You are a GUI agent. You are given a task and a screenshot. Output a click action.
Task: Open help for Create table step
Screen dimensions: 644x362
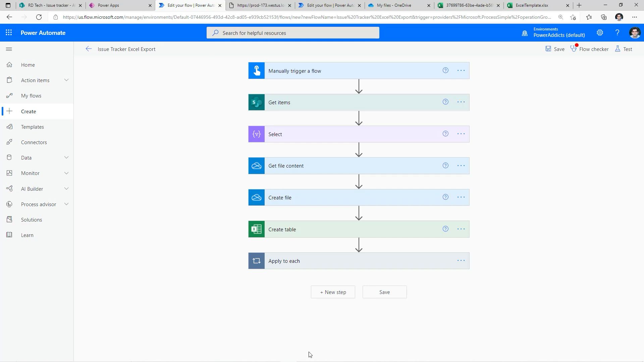click(445, 229)
